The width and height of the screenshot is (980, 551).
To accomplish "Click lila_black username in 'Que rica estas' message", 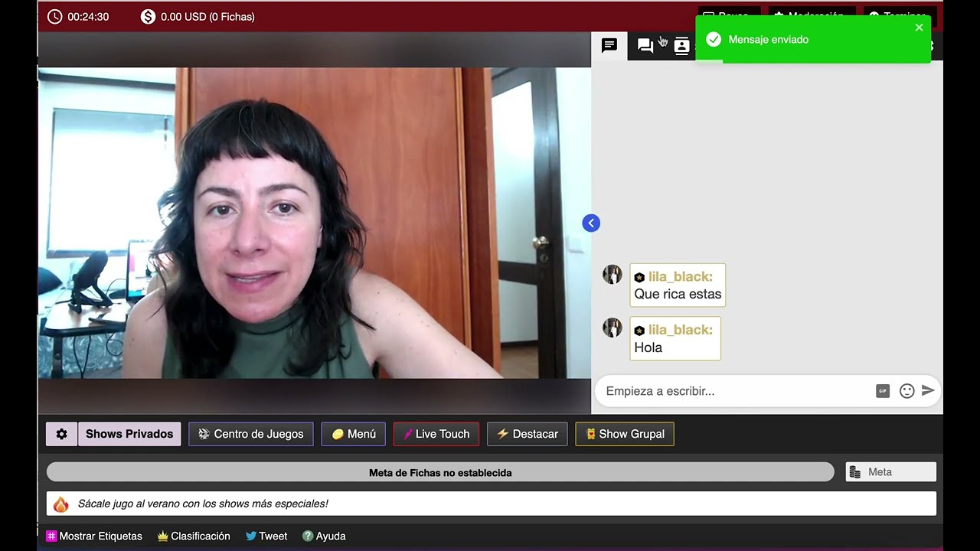I will pyautogui.click(x=681, y=276).
